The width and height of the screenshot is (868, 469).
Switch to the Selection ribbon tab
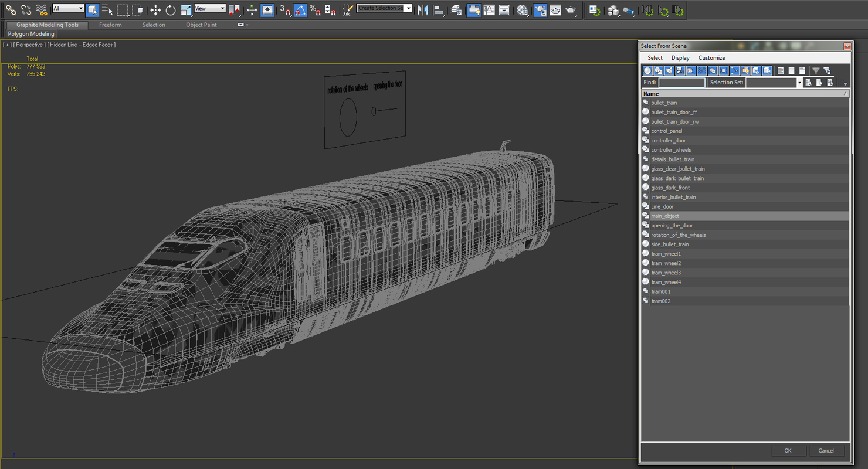154,25
